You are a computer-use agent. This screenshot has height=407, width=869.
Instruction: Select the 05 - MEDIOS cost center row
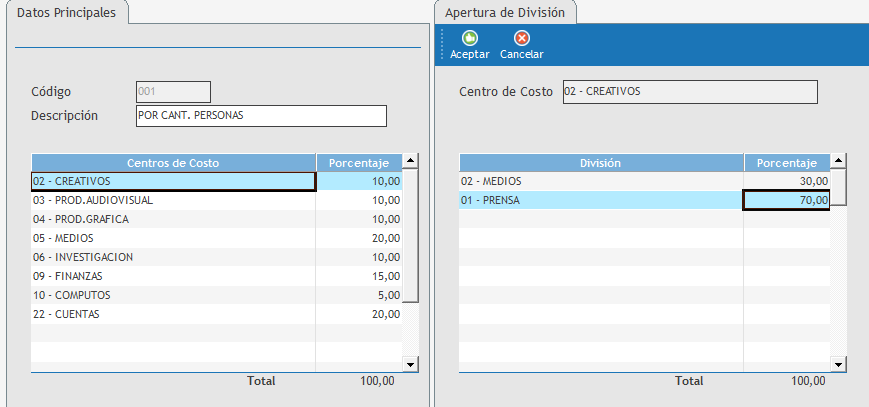point(173,238)
